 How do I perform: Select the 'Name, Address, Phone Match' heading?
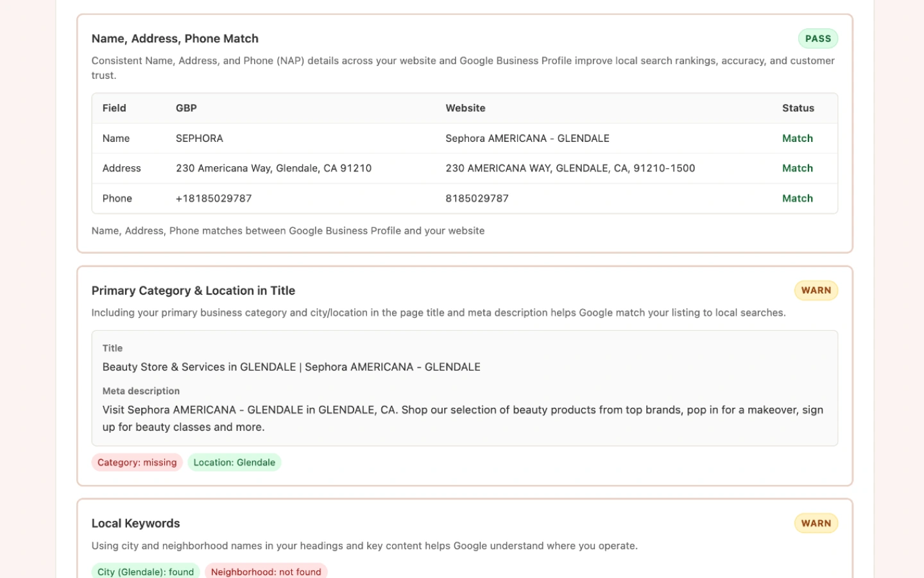[175, 39]
